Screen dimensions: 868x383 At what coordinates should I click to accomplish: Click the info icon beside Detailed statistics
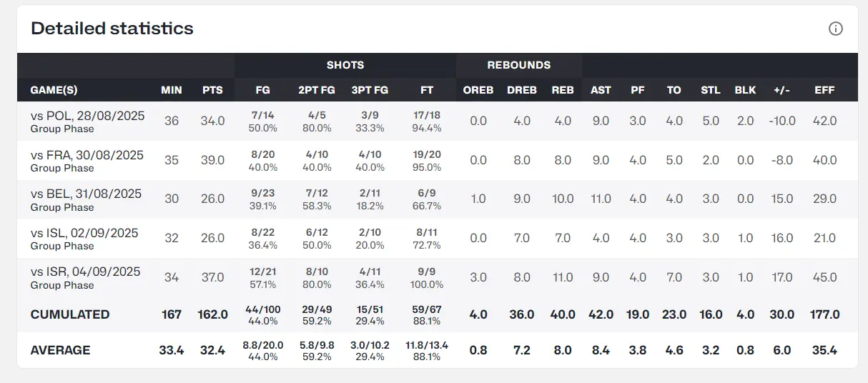pyautogui.click(x=835, y=29)
